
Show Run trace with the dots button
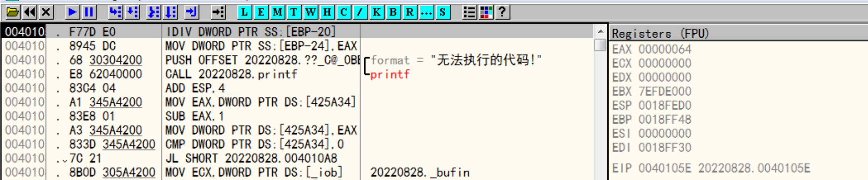(x=426, y=12)
